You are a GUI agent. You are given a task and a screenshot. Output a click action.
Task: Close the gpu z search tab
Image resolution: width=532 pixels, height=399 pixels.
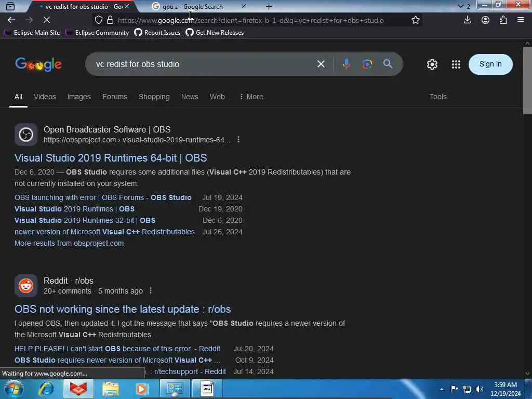(x=244, y=6)
